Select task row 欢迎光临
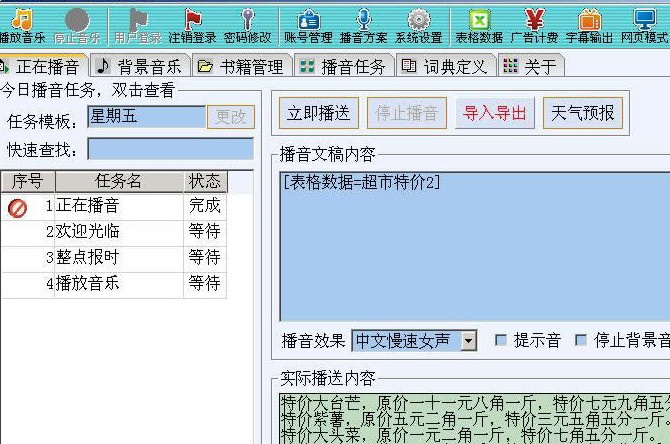 [x=114, y=233]
